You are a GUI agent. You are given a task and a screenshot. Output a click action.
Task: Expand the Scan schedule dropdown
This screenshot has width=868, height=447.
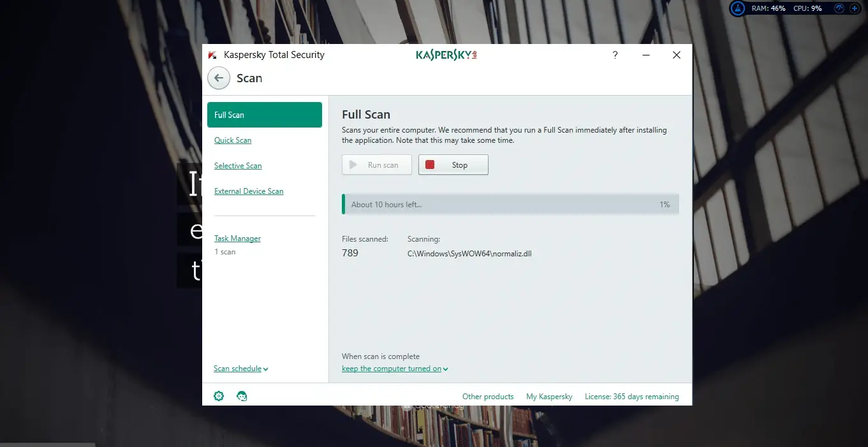tap(240, 369)
